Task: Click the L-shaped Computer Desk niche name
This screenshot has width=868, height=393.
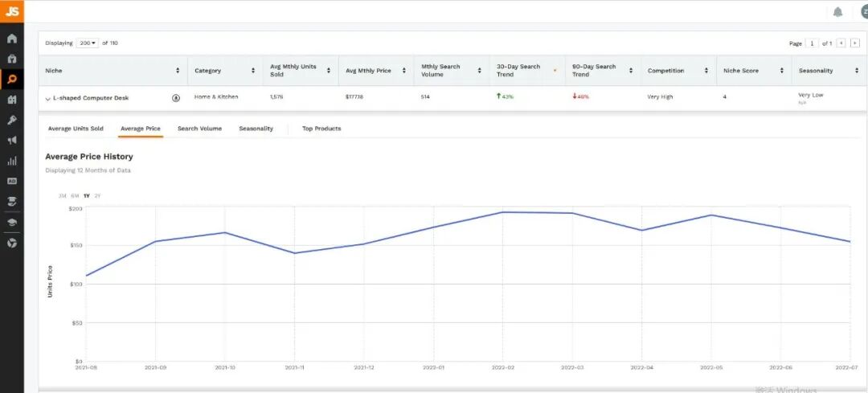Action: pos(91,98)
